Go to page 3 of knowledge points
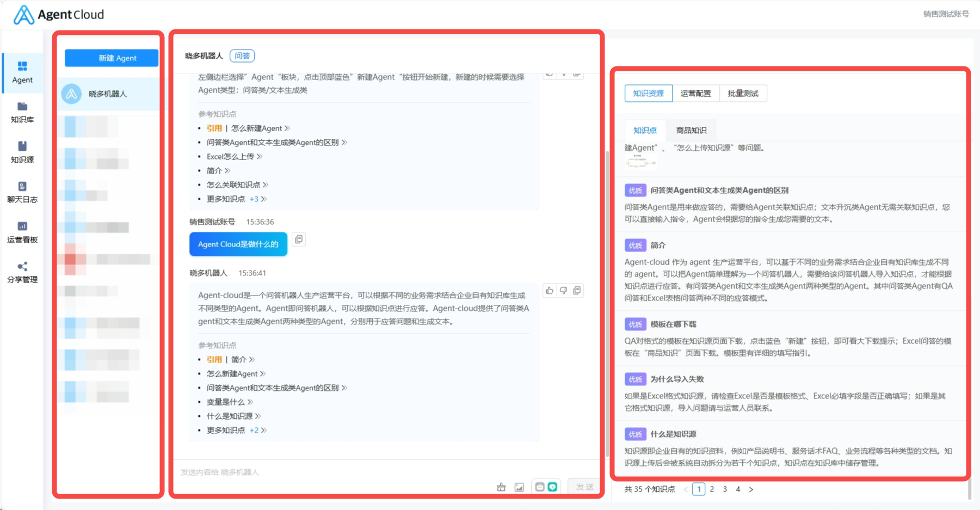 click(x=725, y=489)
